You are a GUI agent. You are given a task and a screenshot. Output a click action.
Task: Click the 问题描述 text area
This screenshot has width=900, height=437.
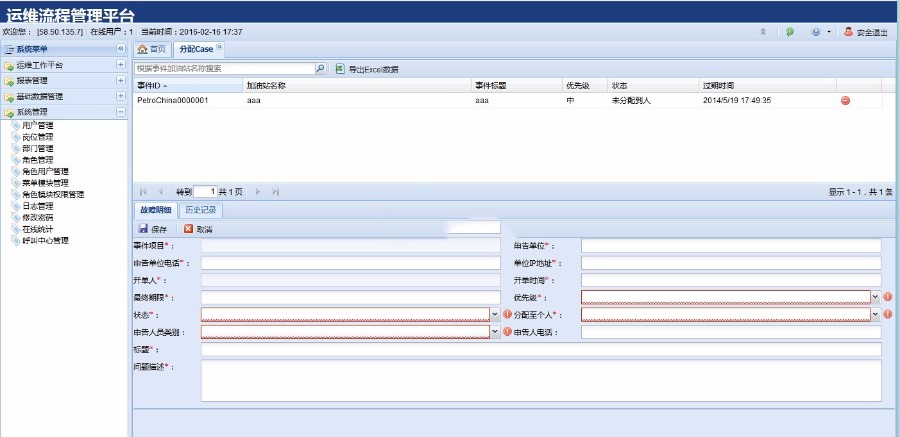pos(541,381)
